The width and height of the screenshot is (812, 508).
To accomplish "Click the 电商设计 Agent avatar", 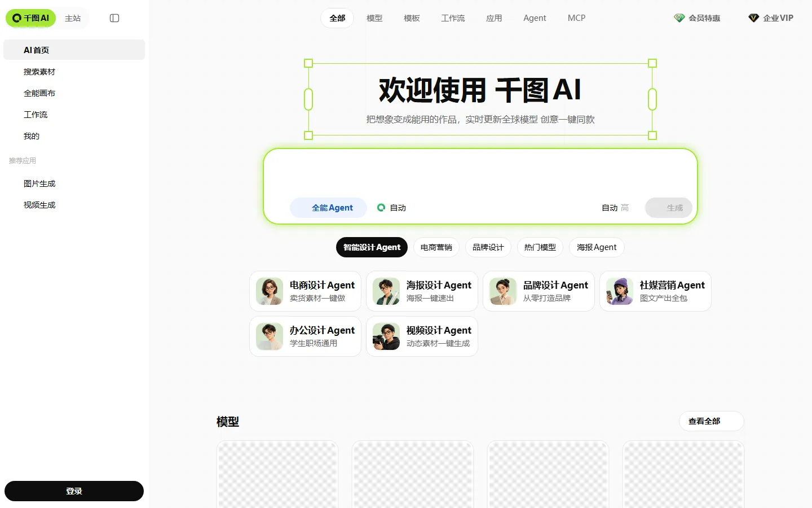I will (270, 291).
